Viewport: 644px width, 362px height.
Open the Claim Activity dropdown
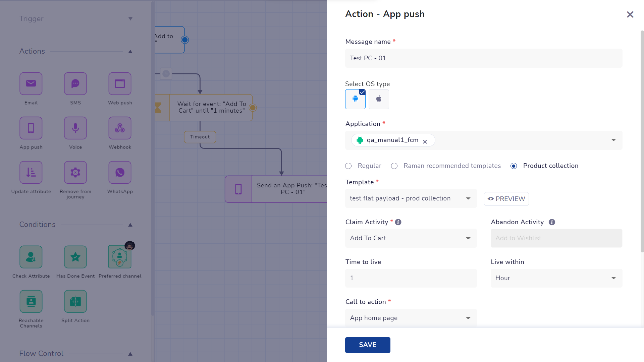(x=411, y=238)
